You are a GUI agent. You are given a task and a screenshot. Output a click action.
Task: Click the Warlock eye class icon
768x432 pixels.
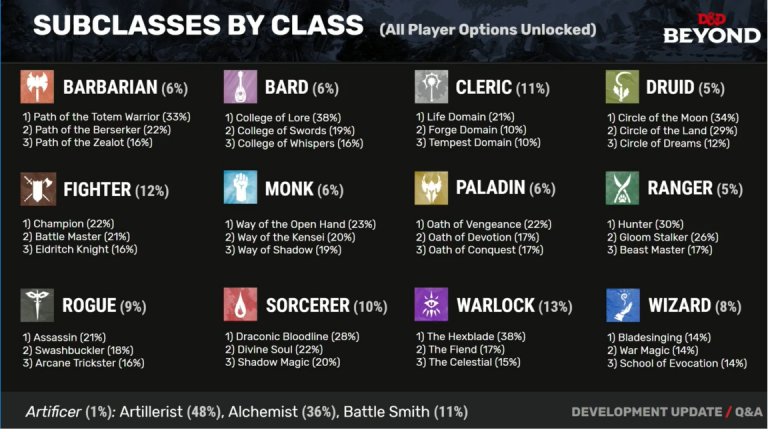click(x=432, y=304)
